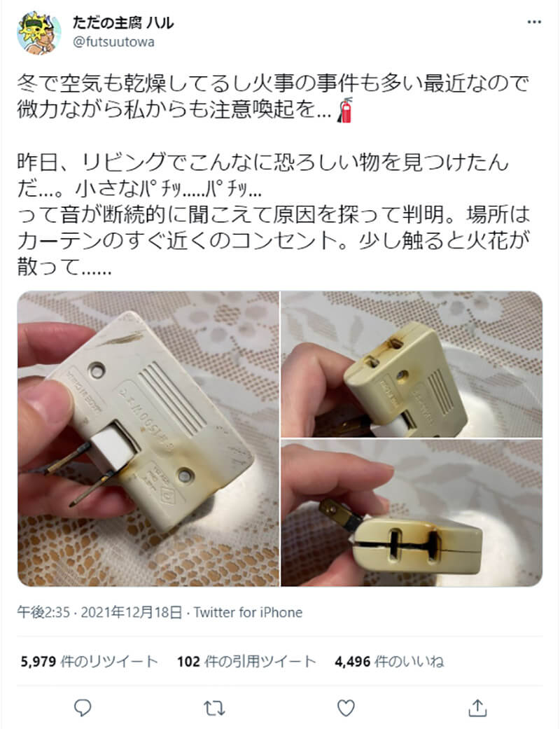Screen dimensions: 560x729
Task: View the 4,496 件のいいね list
Action: click(389, 661)
